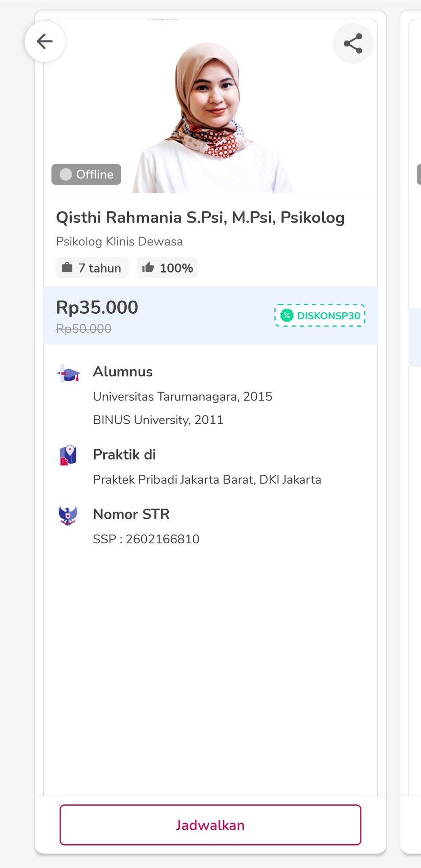Tap the name Qisthi Rahmania heading

tap(200, 217)
